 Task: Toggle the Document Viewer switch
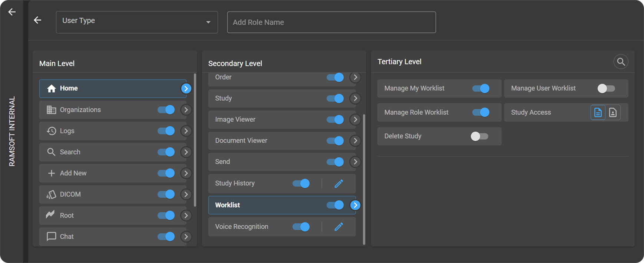[335, 141]
